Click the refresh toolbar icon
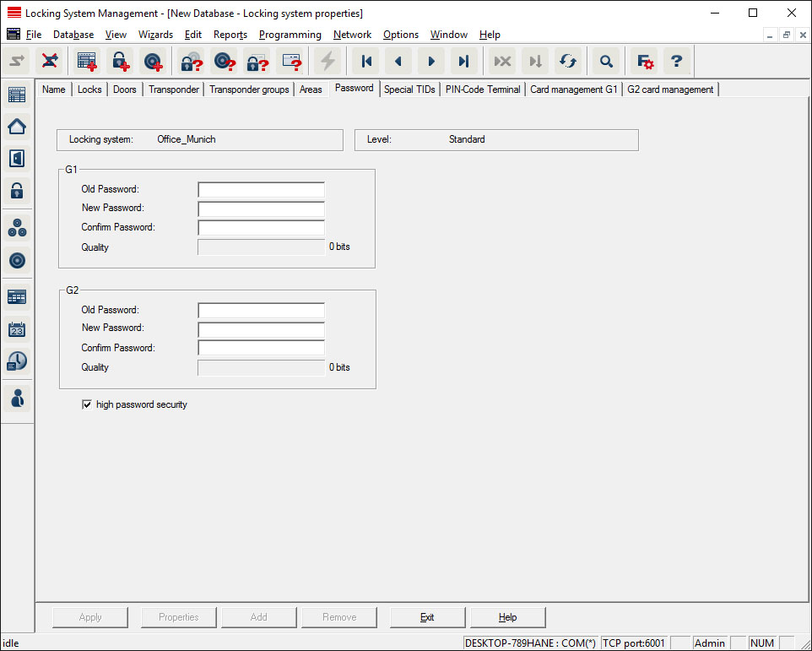 tap(568, 62)
